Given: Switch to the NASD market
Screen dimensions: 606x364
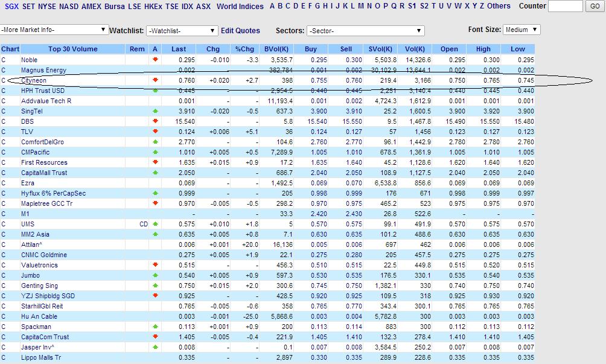Looking at the screenshot, I should 69,6.
